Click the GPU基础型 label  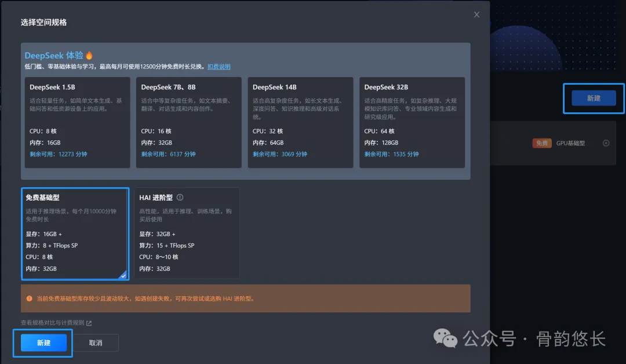(x=570, y=143)
